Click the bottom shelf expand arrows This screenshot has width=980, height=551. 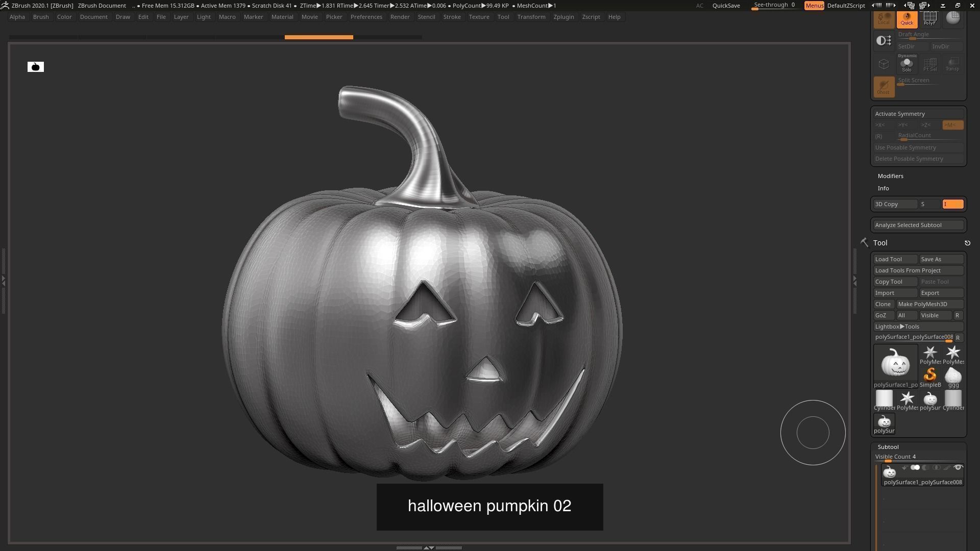(x=429, y=548)
